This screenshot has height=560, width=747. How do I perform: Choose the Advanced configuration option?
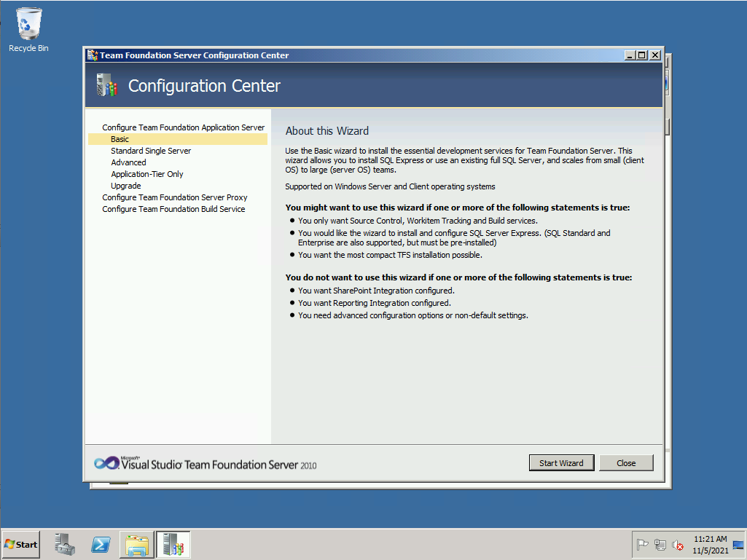pos(128,162)
